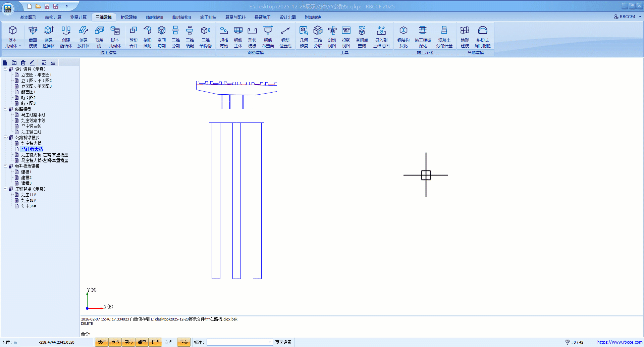644x347 pixels.
Task: Open the www.rbcce.com website link
Action: coord(620,342)
